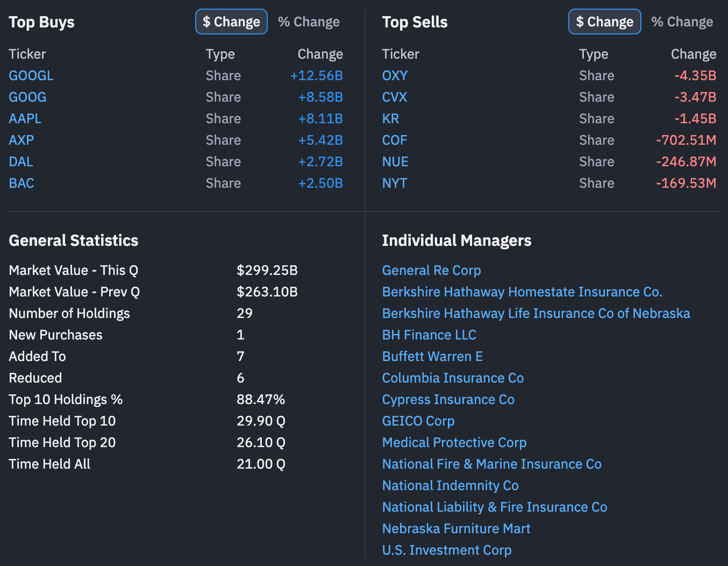Open Buffett Warren E manager page
The height and width of the screenshot is (566, 728).
[432, 356]
